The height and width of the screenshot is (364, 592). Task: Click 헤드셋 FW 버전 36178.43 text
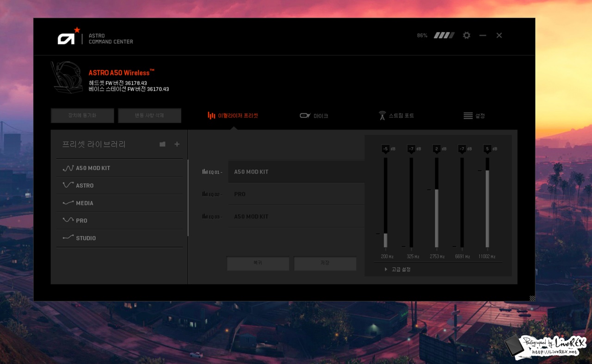point(118,83)
